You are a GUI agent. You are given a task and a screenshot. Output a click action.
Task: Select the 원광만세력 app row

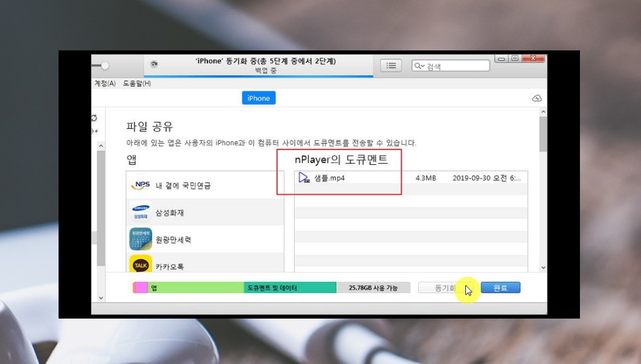tap(205, 239)
